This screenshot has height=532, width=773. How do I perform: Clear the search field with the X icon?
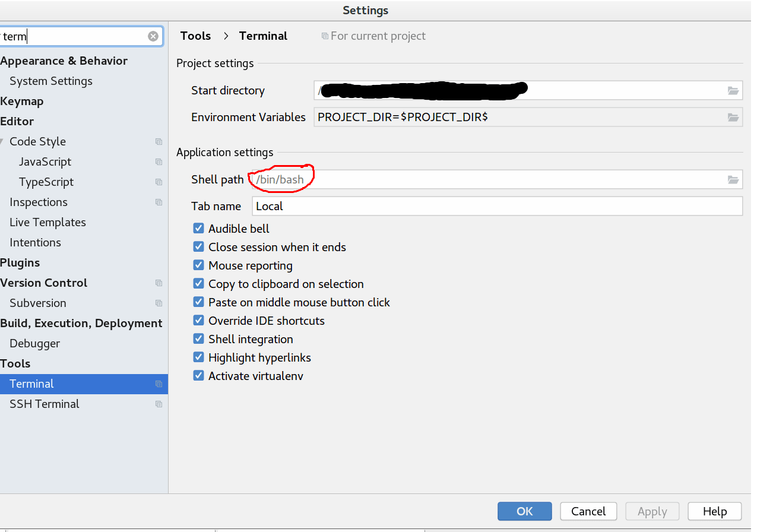[153, 36]
